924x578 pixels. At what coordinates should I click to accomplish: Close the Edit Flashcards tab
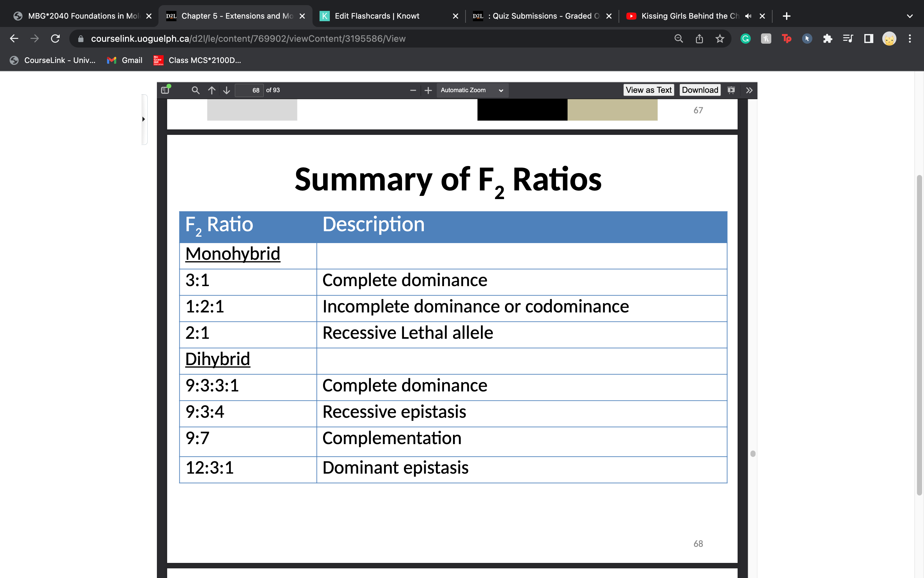pyautogui.click(x=455, y=16)
